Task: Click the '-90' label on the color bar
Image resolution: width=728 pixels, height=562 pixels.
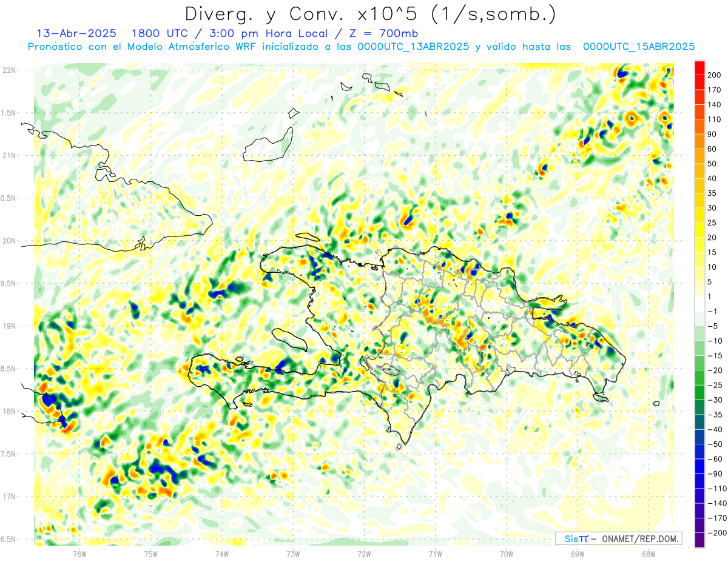Action: (716, 473)
